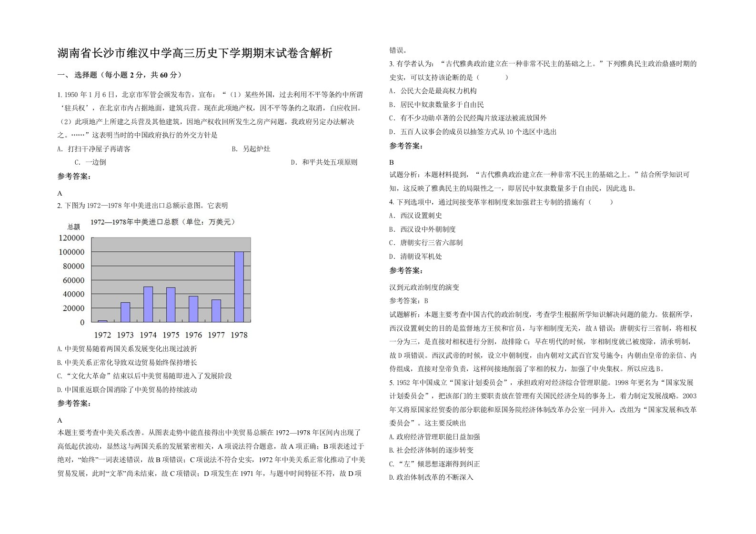The image size is (756, 534).
Task: Select option A. 中美贸易随着两国关系发展变化出现过波折
Action: pos(127,349)
